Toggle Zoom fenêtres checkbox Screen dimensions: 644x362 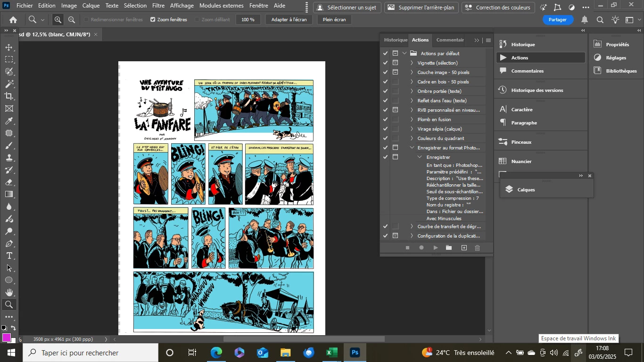153,20
